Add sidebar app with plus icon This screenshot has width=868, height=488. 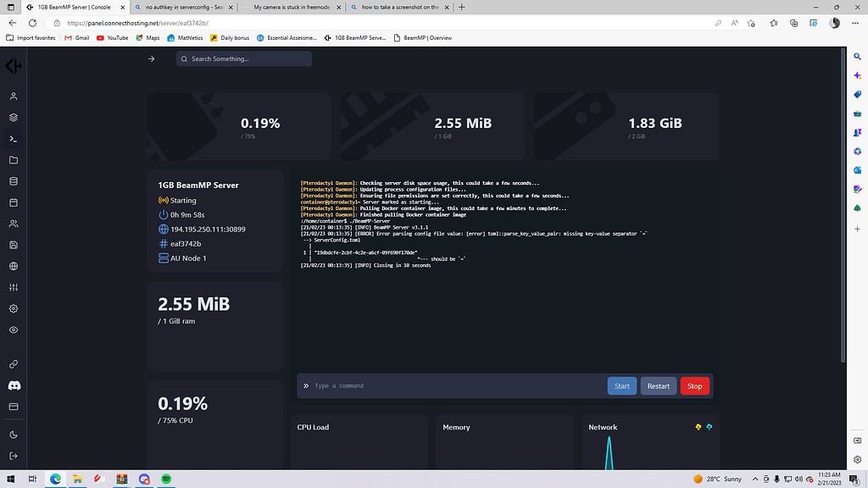point(858,229)
